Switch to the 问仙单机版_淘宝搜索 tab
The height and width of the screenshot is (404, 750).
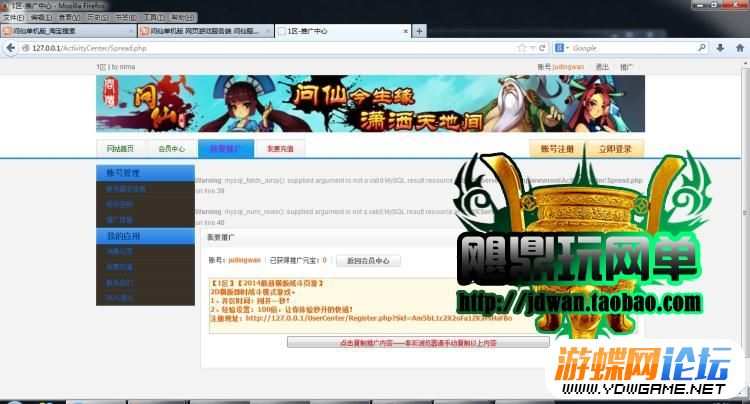tap(68, 31)
